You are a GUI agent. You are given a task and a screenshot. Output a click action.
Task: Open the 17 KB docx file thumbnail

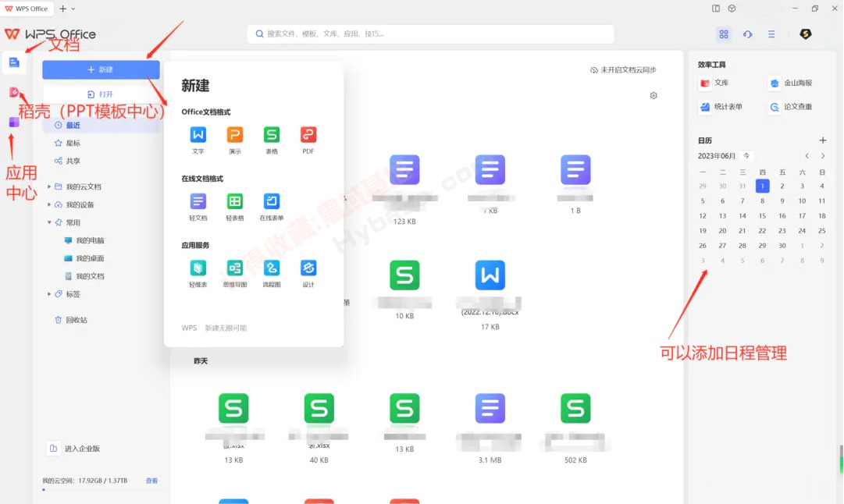point(490,275)
